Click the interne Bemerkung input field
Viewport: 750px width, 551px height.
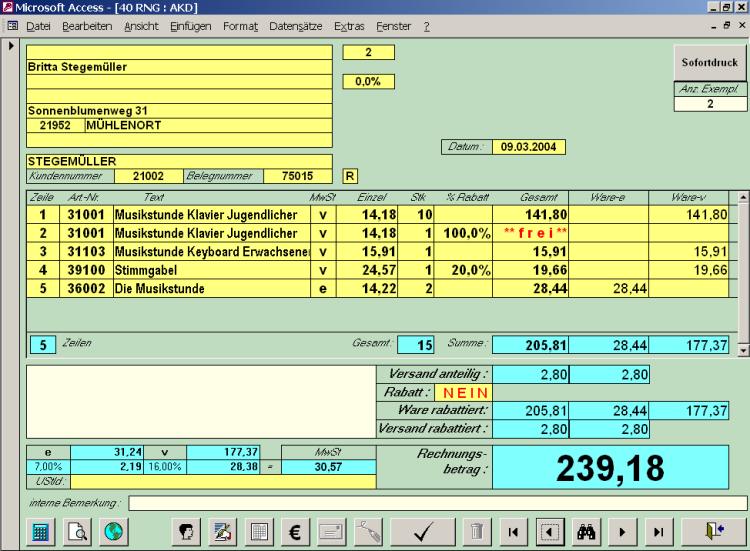[x=435, y=502]
